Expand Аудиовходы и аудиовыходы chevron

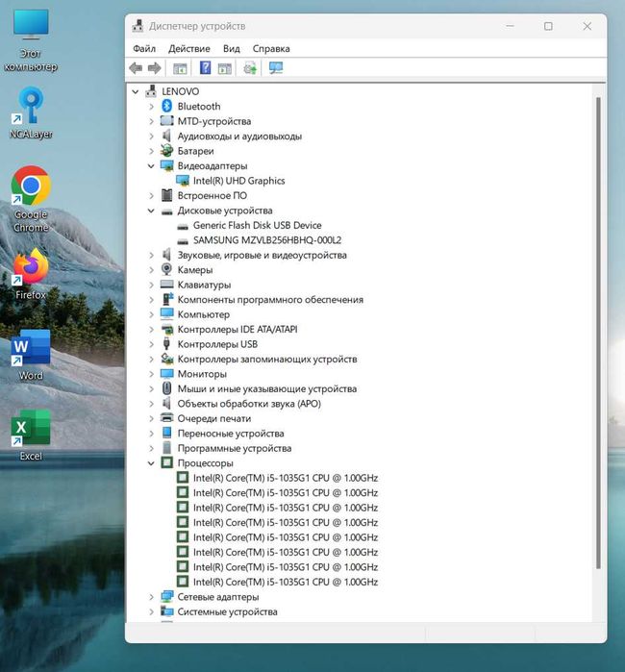pyautogui.click(x=151, y=137)
